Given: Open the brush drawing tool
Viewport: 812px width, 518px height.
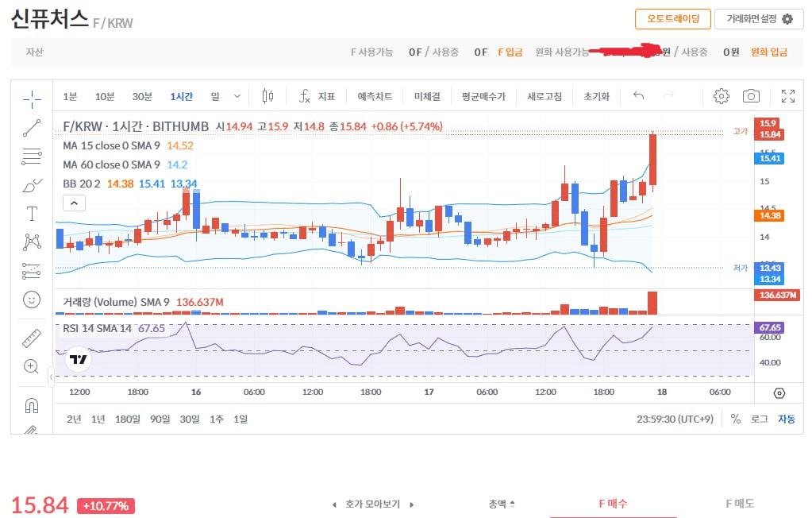Looking at the screenshot, I should click(x=32, y=186).
